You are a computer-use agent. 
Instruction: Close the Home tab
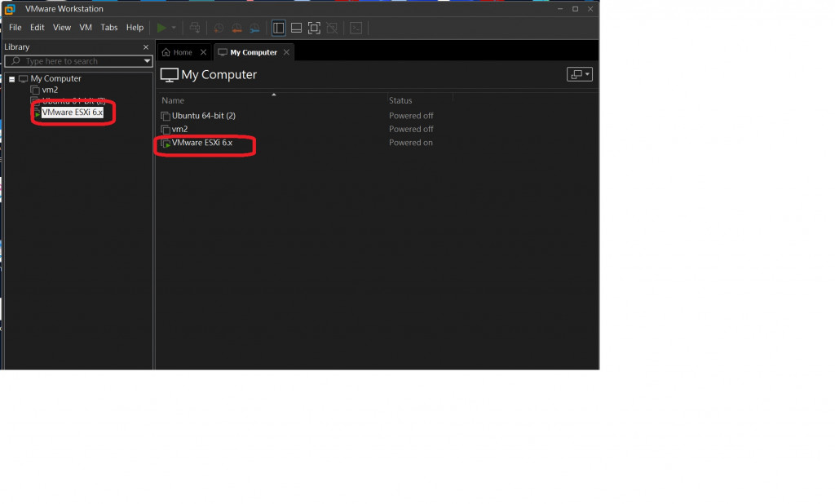click(203, 52)
